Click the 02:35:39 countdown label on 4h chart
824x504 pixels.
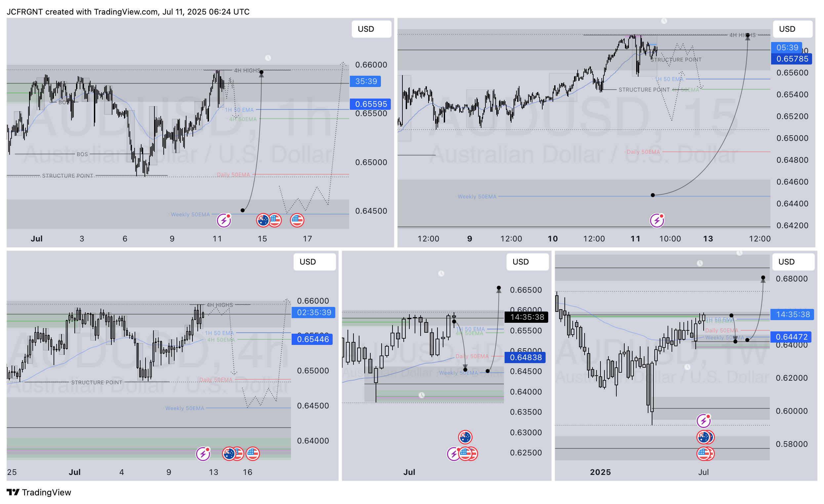tap(313, 313)
